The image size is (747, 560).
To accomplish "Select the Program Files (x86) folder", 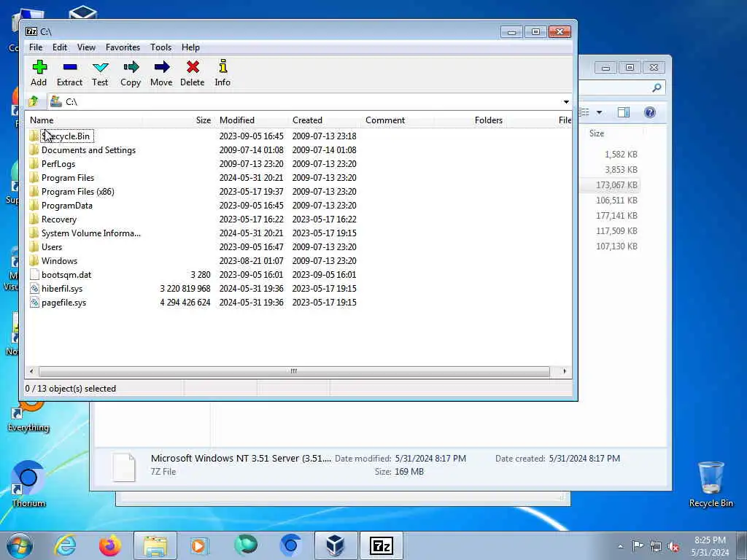I will tap(77, 192).
